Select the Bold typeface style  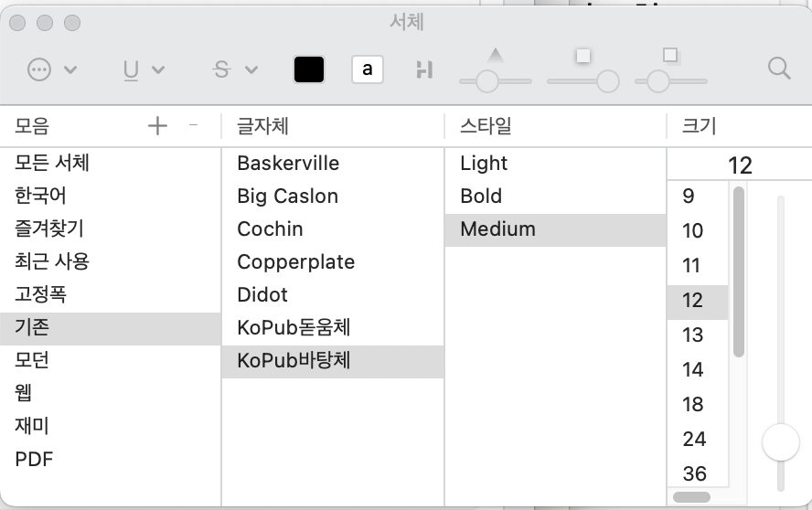point(555,197)
